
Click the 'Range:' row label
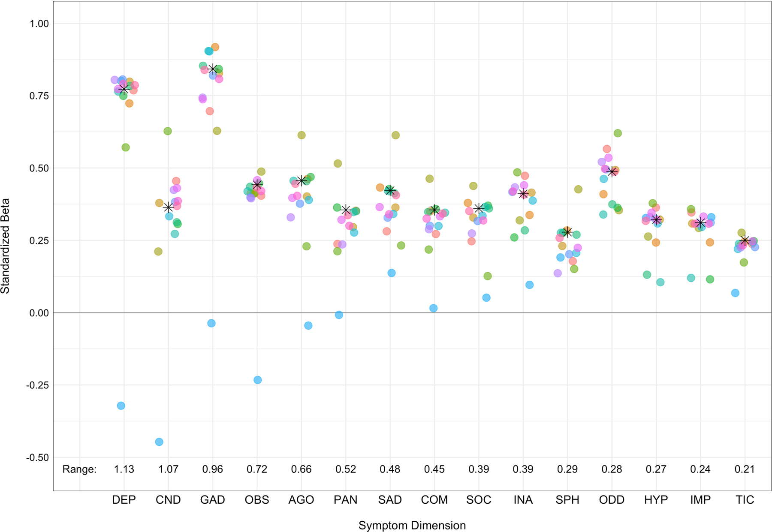[79, 469]
